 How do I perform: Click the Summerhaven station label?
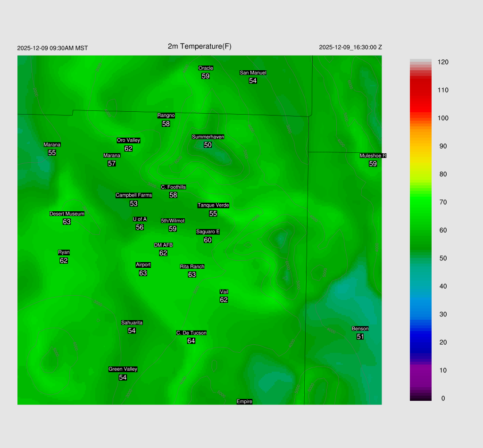[x=208, y=137]
